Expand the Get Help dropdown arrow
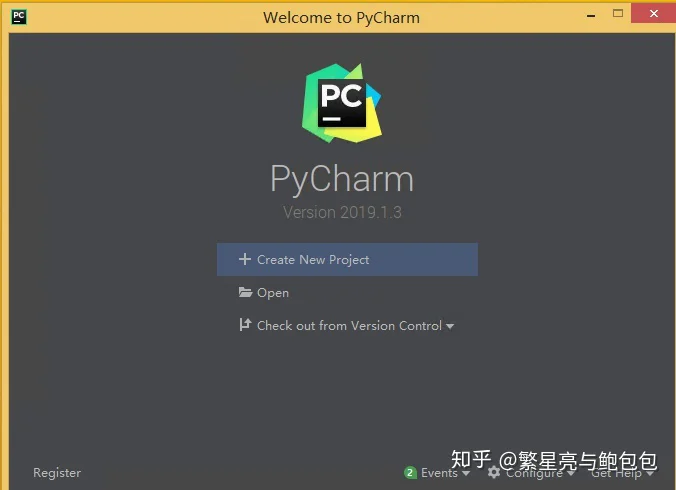This screenshot has height=490, width=676. click(x=650, y=474)
